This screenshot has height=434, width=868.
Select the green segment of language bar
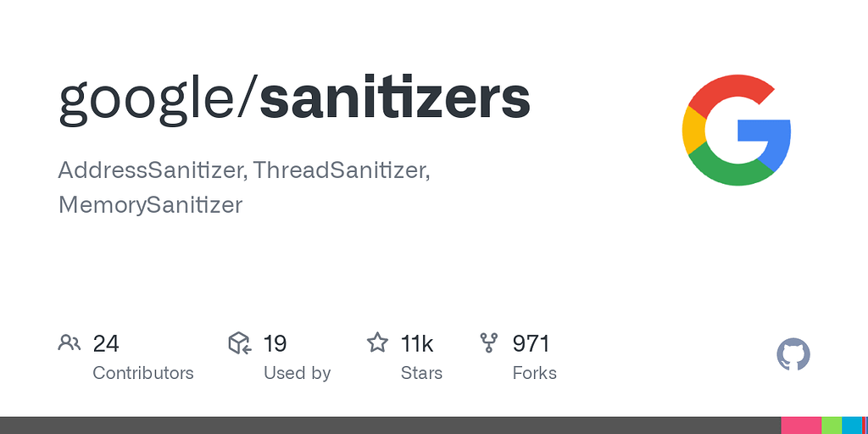click(x=832, y=426)
